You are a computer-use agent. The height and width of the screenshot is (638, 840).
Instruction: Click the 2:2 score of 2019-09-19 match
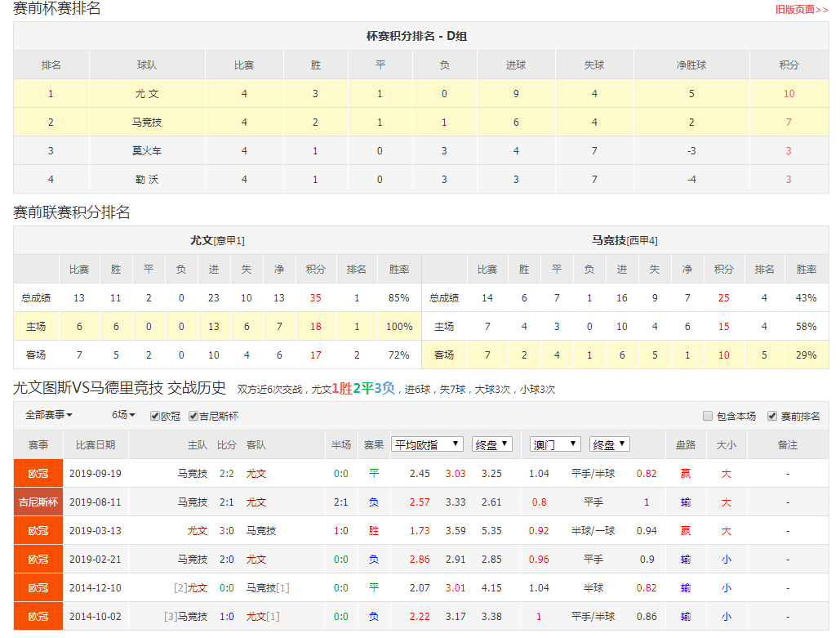(227, 474)
